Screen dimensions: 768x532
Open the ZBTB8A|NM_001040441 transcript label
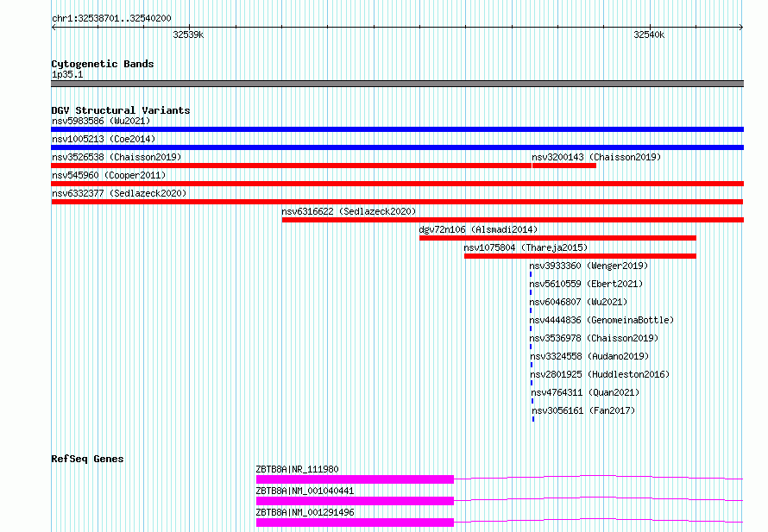[x=305, y=491]
